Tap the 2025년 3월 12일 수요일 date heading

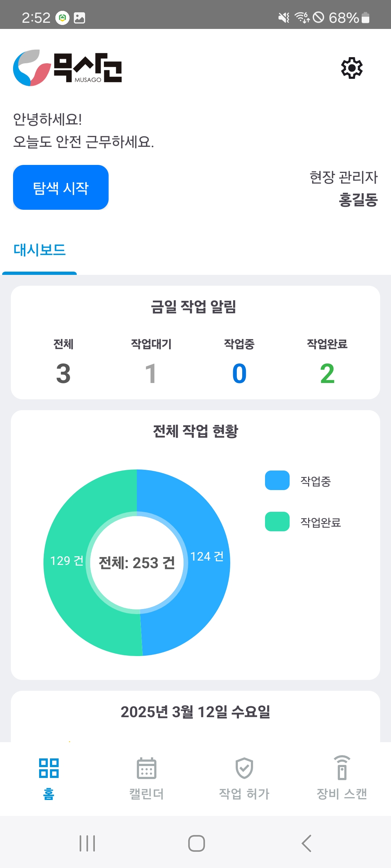tap(195, 712)
